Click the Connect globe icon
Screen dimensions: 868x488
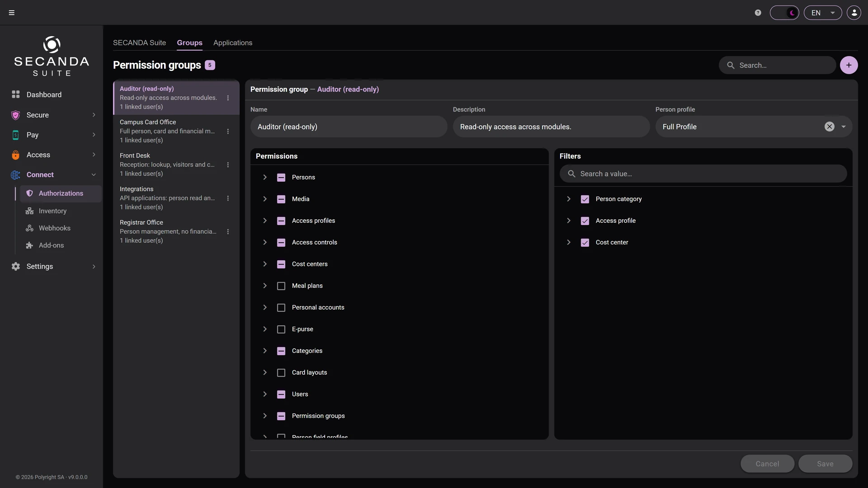pos(16,175)
